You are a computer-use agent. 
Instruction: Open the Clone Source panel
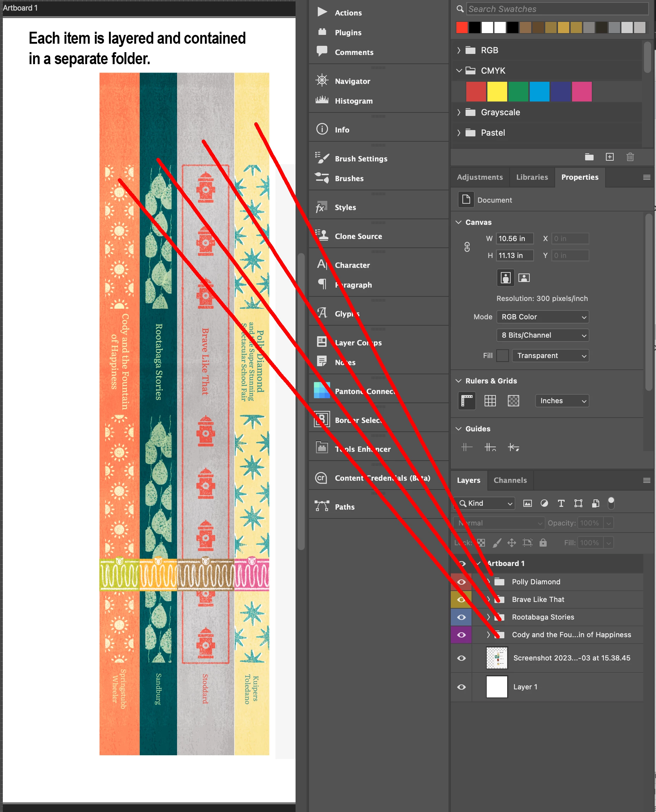pyautogui.click(x=348, y=236)
